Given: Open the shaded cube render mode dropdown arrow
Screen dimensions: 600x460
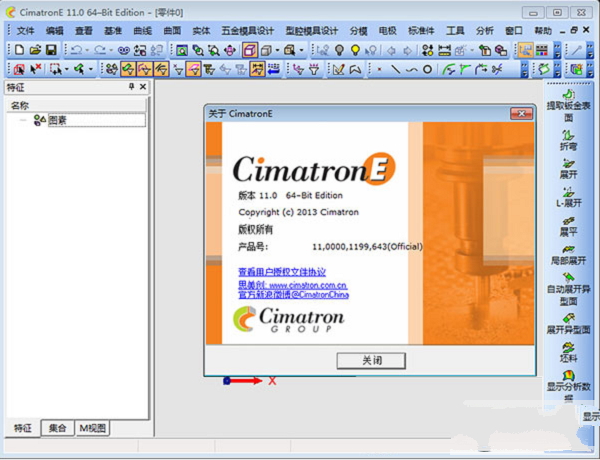Looking at the screenshot, I should pyautogui.click(x=277, y=50).
